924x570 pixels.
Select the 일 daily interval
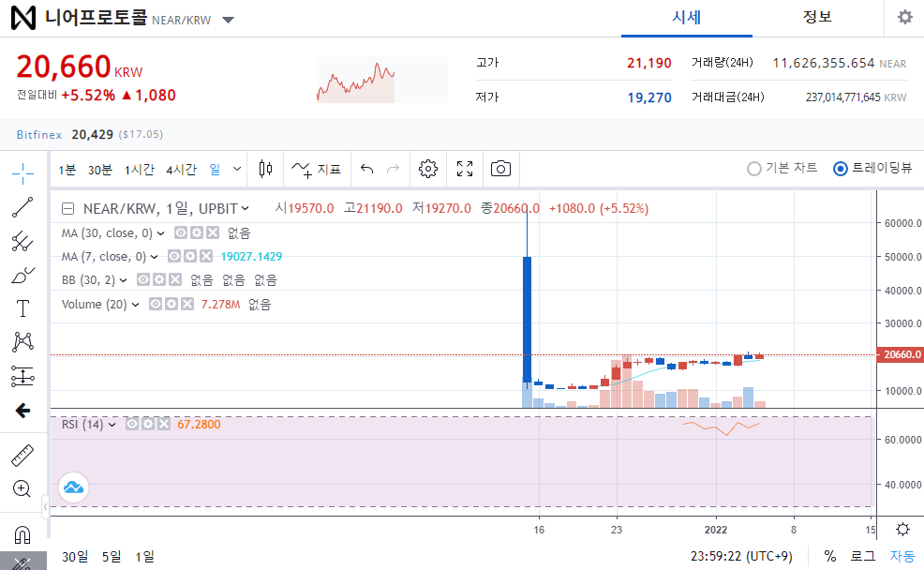[215, 170]
